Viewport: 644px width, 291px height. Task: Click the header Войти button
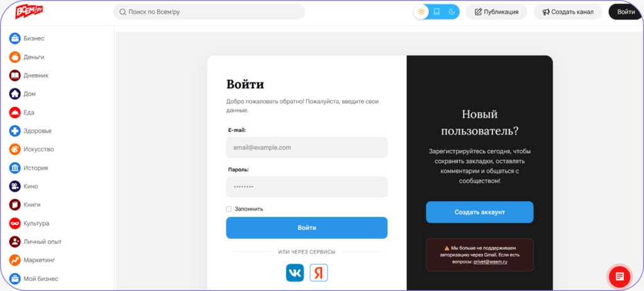pos(626,12)
